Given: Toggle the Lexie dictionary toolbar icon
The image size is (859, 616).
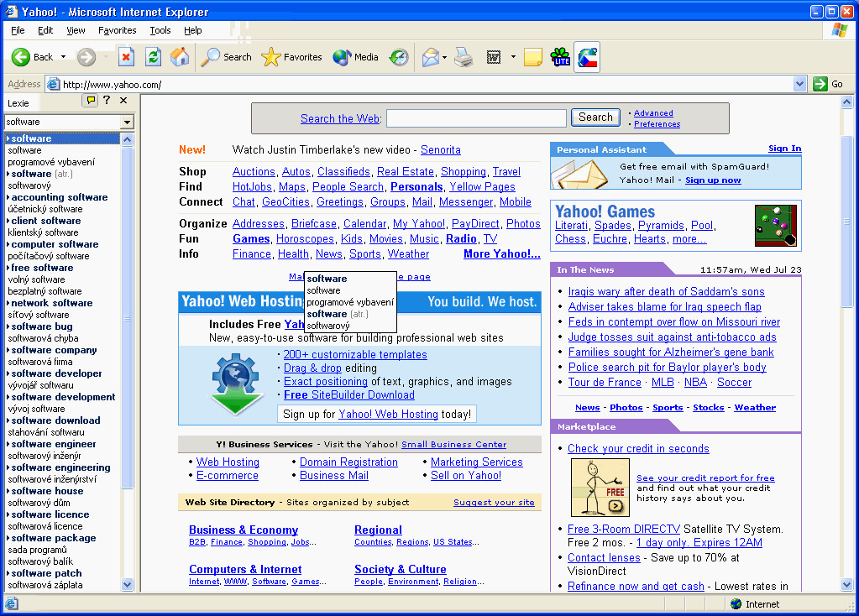Looking at the screenshot, I should pos(587,57).
